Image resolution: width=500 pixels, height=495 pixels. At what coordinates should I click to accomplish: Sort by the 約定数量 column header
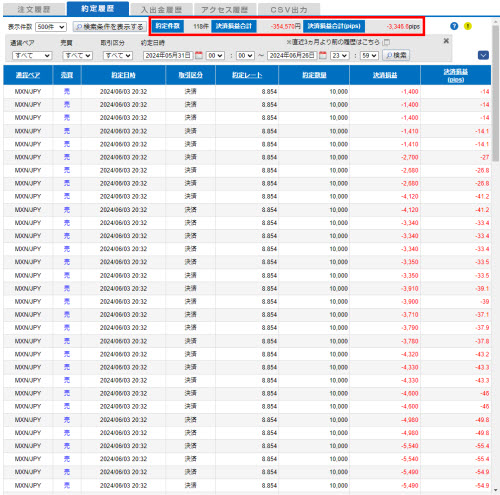coord(314,75)
